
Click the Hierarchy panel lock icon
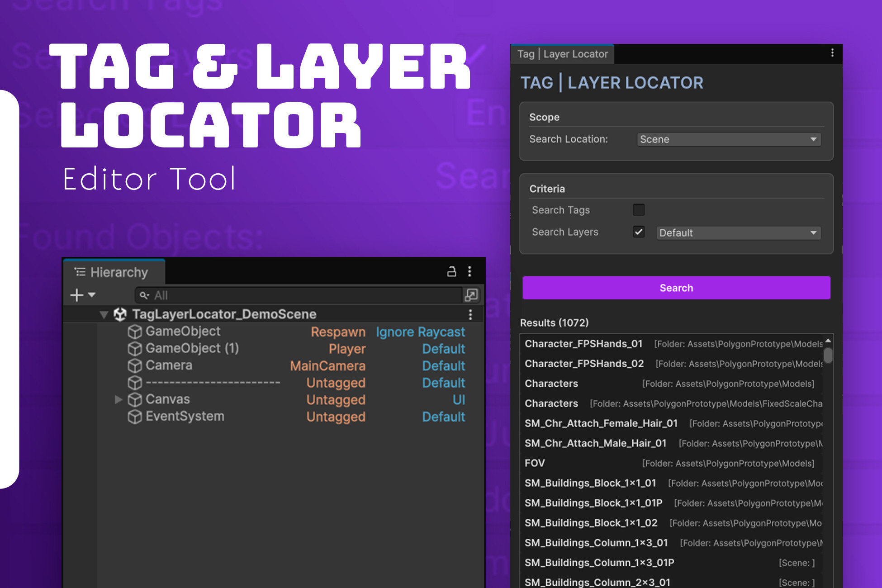[451, 271]
